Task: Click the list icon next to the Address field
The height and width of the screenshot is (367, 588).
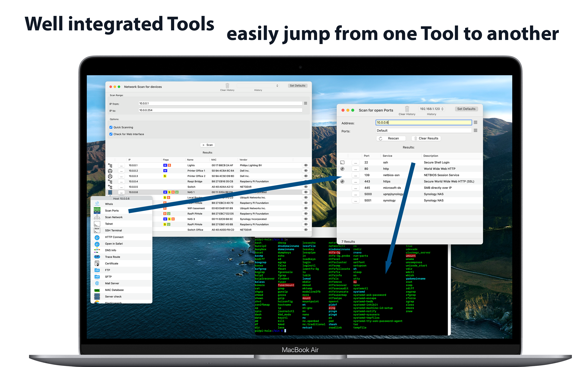Action: [476, 123]
